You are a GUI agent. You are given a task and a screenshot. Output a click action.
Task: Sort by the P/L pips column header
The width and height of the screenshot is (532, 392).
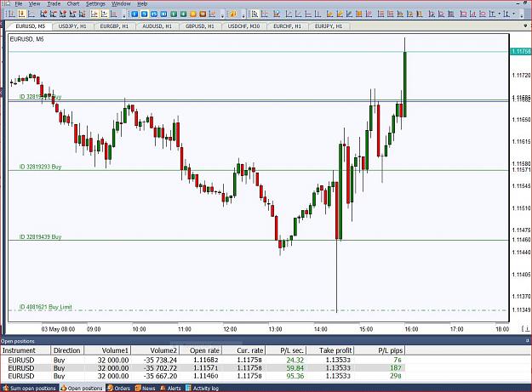380,350
